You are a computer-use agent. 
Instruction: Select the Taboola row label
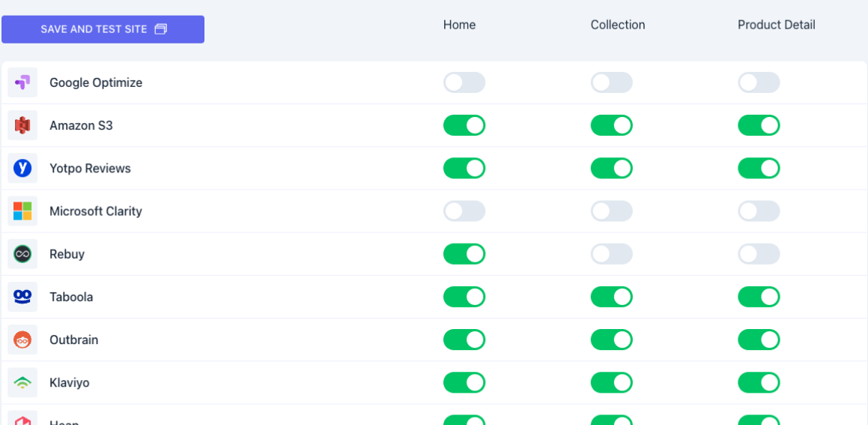[x=71, y=297]
